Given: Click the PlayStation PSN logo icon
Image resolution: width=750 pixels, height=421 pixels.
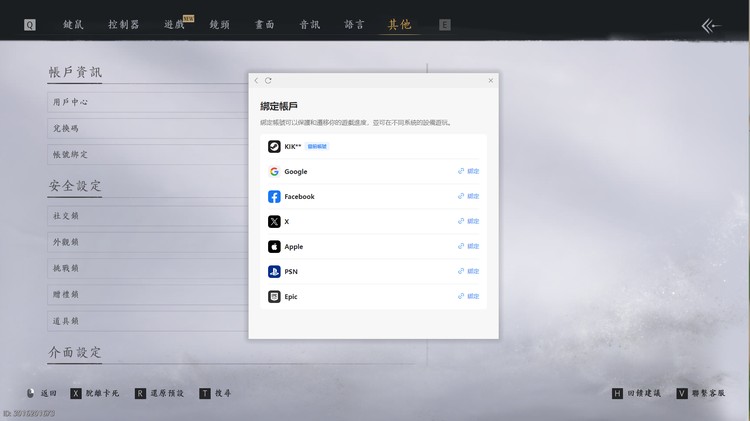Looking at the screenshot, I should (x=274, y=271).
